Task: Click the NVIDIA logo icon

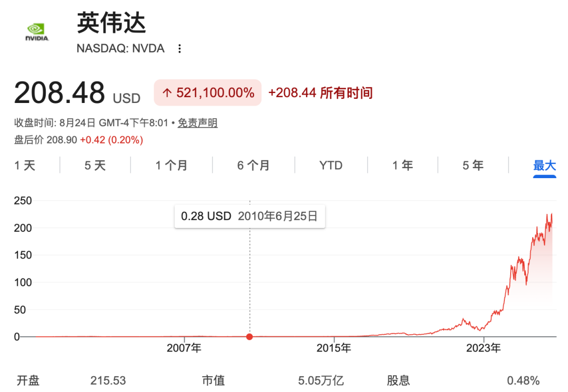Action: point(37,32)
